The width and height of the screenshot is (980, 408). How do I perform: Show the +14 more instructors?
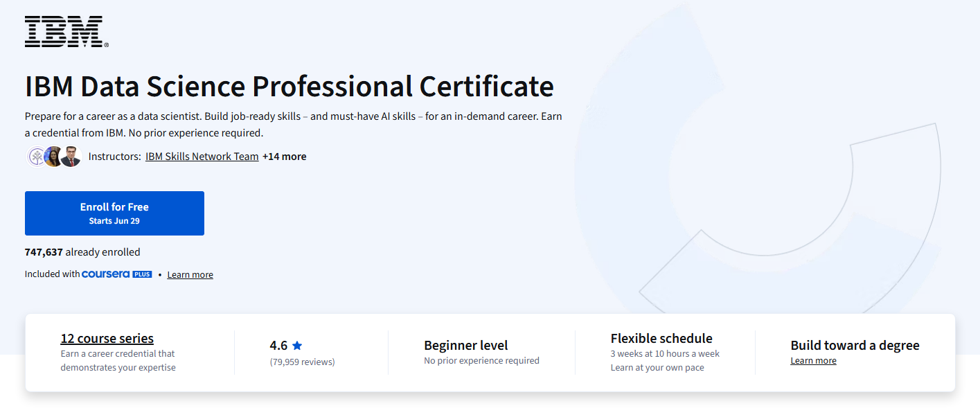(x=284, y=157)
